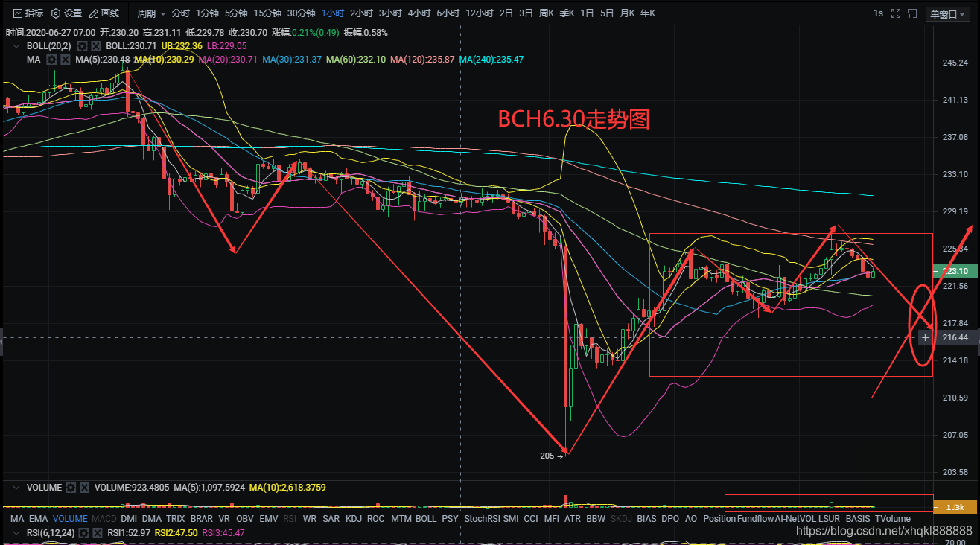Image resolution: width=980 pixels, height=545 pixels.
Task: Toggle the StochRSI indicator
Action: 482,519
